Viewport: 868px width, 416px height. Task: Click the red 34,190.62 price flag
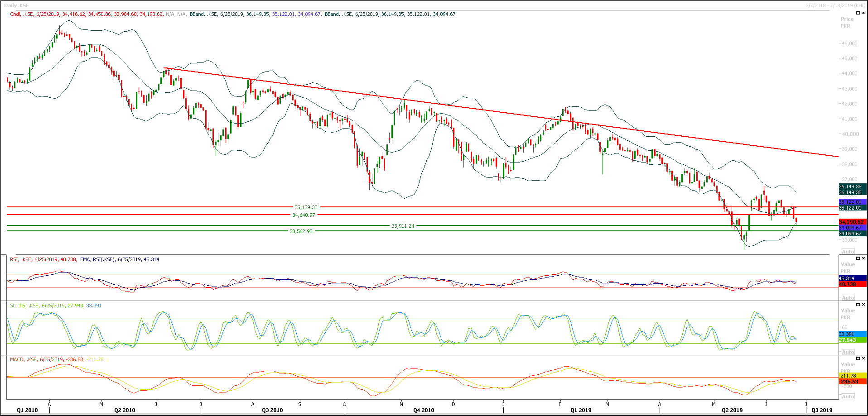(x=851, y=222)
